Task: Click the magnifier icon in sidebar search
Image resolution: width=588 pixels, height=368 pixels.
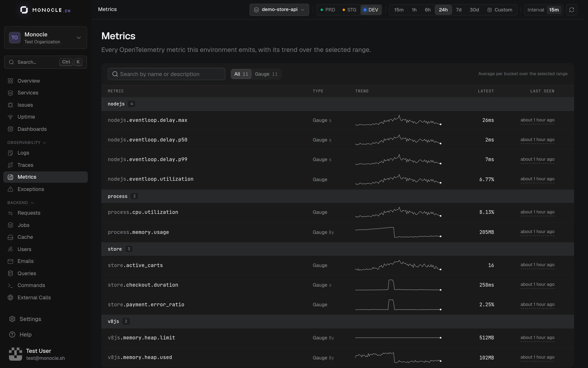Action: (11, 62)
